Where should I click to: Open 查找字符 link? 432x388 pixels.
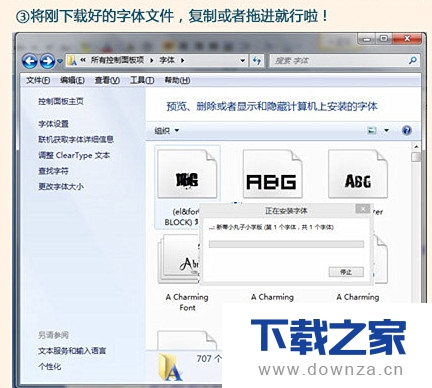(x=53, y=171)
